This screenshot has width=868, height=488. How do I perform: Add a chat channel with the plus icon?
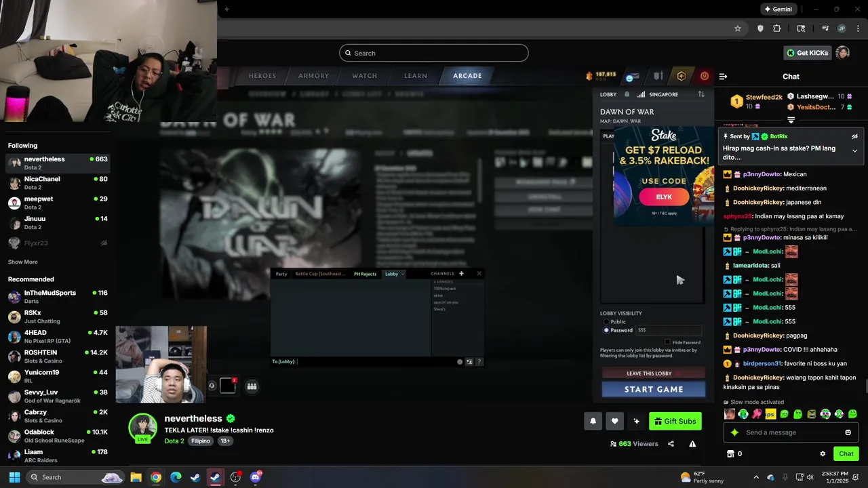point(461,273)
